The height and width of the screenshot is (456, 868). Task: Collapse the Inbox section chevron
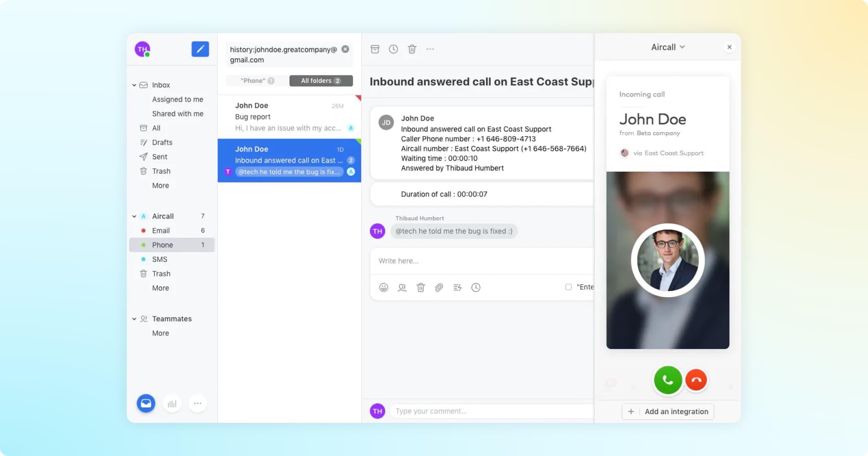[x=134, y=85]
